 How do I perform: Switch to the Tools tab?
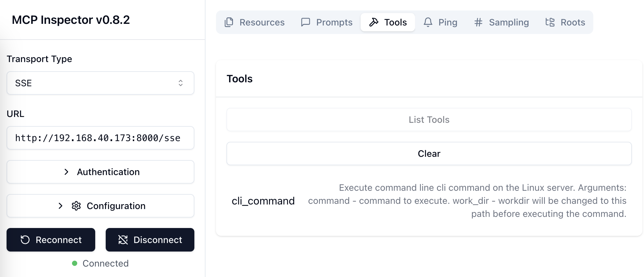click(388, 22)
